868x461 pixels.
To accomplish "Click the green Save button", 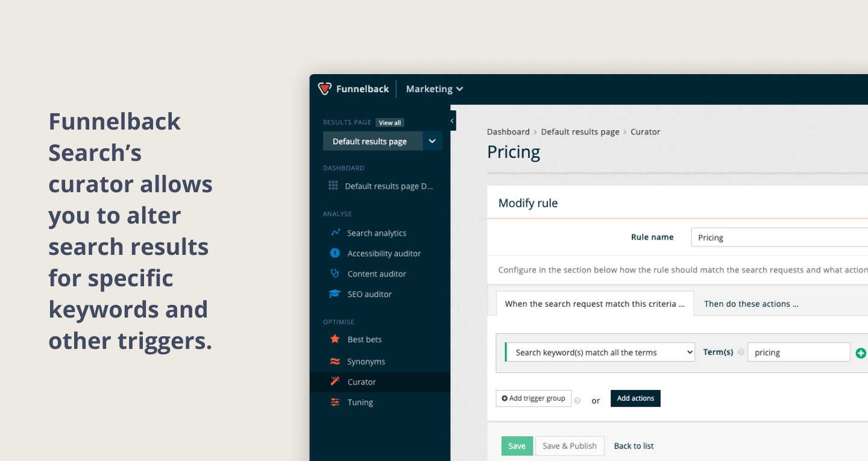I will [517, 446].
